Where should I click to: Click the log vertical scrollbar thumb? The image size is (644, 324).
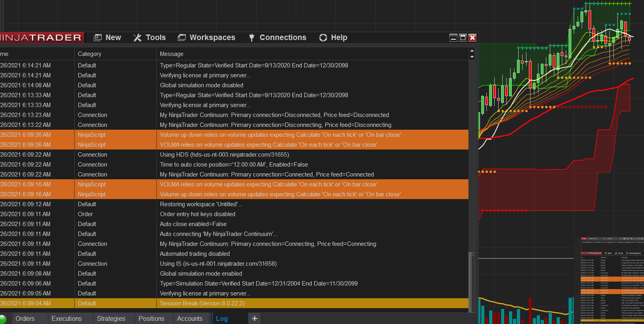(x=472, y=282)
